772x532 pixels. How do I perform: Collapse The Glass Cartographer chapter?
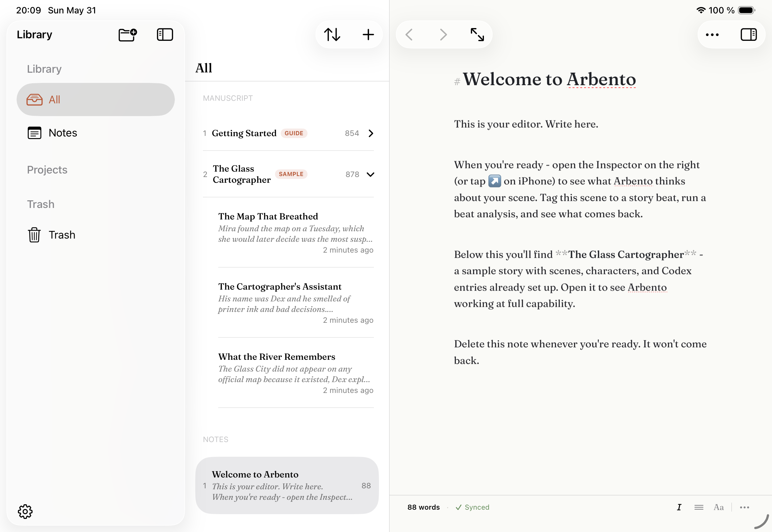point(370,174)
